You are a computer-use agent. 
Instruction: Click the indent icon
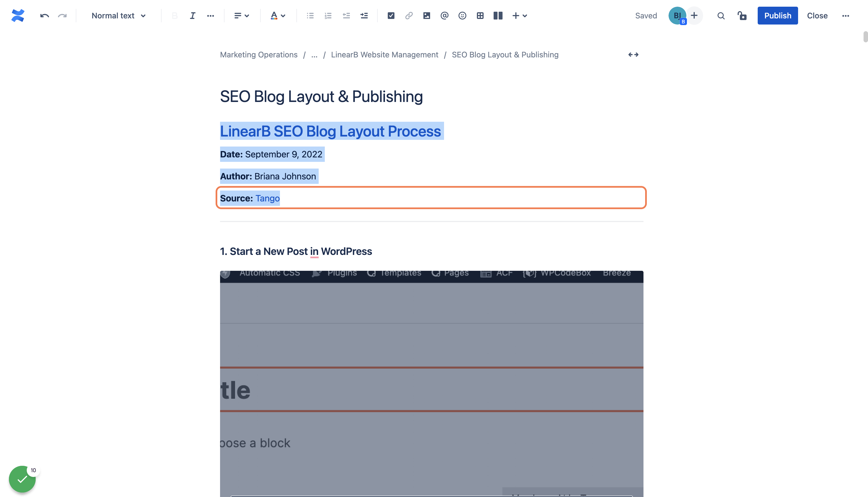(x=364, y=16)
